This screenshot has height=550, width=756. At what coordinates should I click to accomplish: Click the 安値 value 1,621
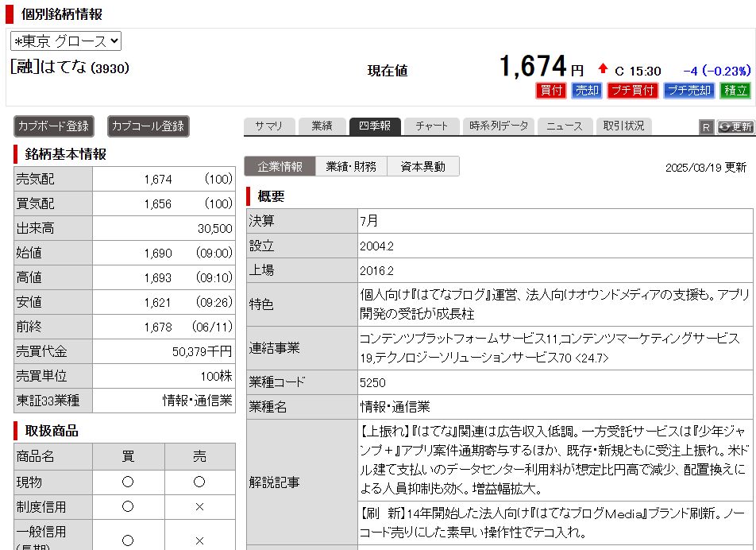pyautogui.click(x=158, y=303)
